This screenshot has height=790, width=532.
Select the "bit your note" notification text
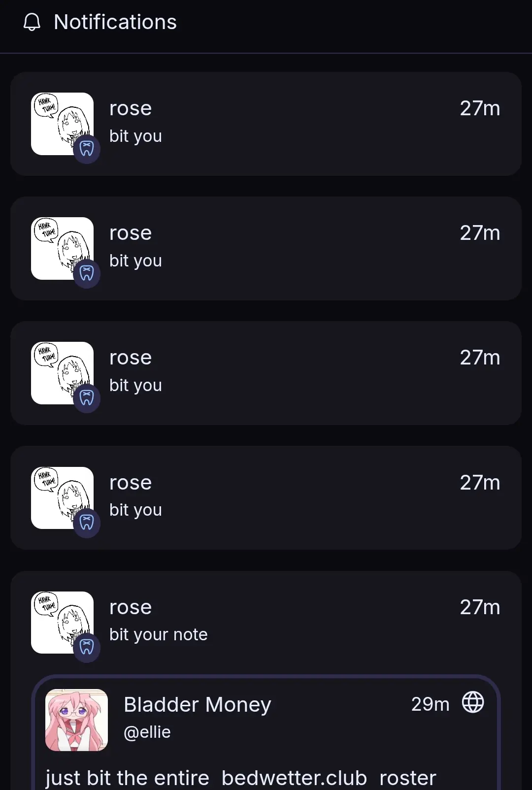(x=158, y=635)
